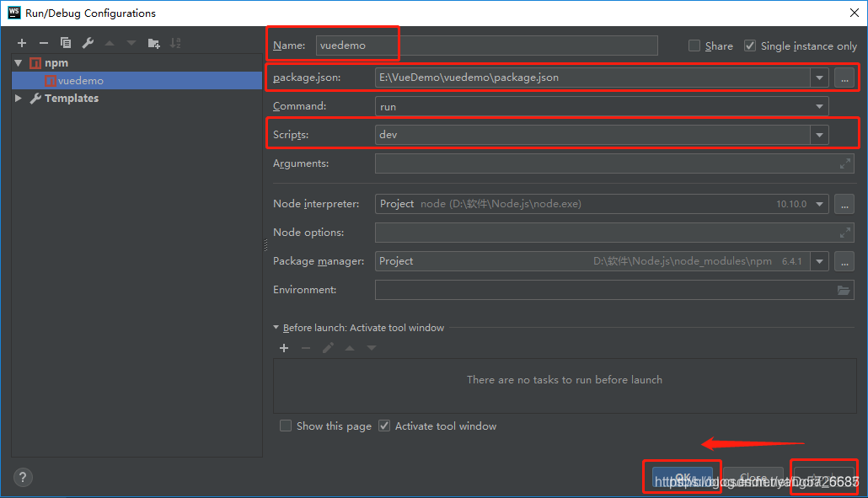This screenshot has width=868, height=498.
Task: Toggle Activate tool window checkbox
Action: (x=384, y=426)
